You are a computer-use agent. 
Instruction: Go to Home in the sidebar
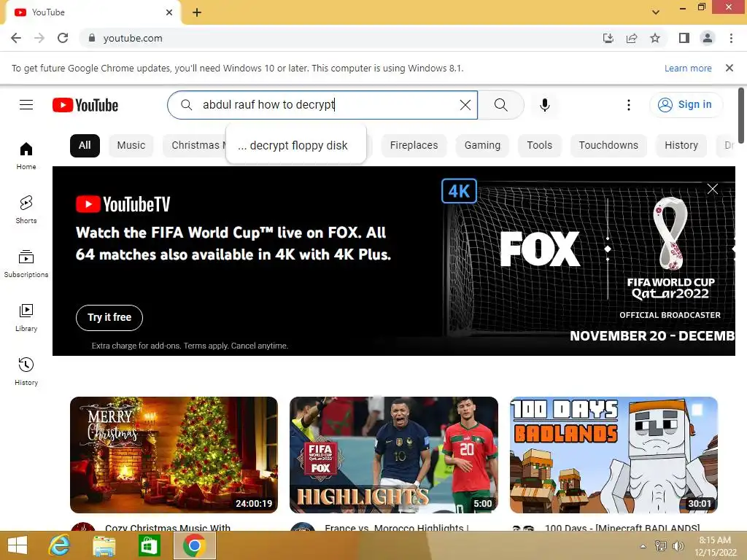pyautogui.click(x=26, y=156)
